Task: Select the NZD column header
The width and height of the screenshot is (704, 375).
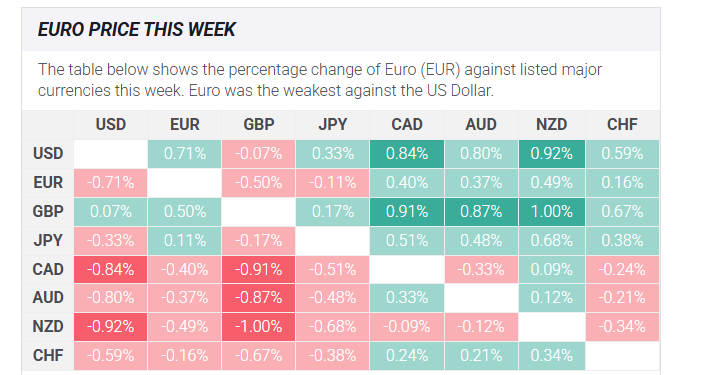Action: point(552,124)
